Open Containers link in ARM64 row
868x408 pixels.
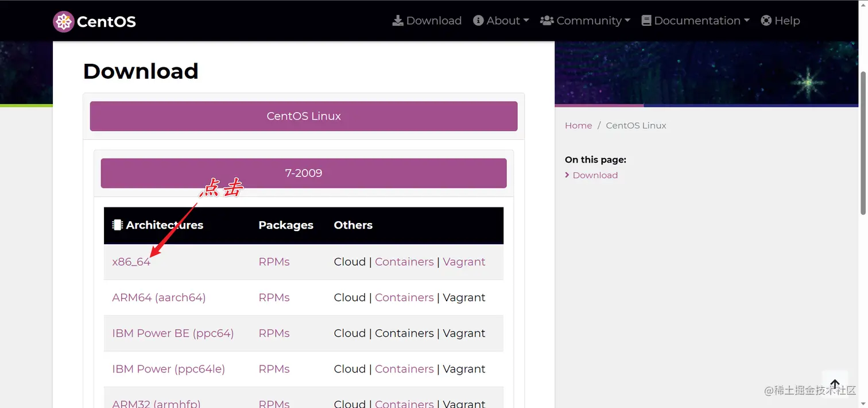click(404, 298)
